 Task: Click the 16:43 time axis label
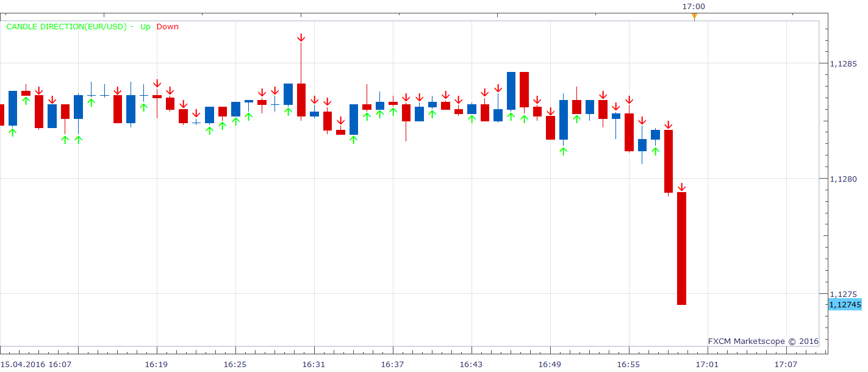point(471,364)
